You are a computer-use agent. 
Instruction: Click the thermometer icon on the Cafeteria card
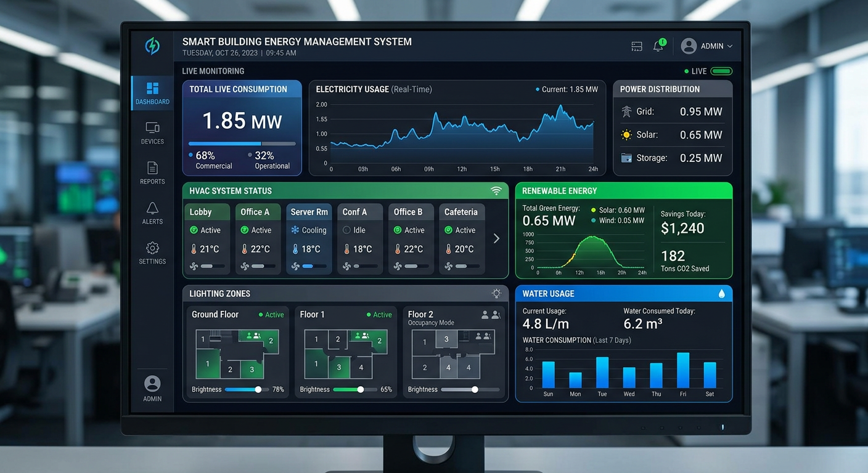tap(449, 249)
